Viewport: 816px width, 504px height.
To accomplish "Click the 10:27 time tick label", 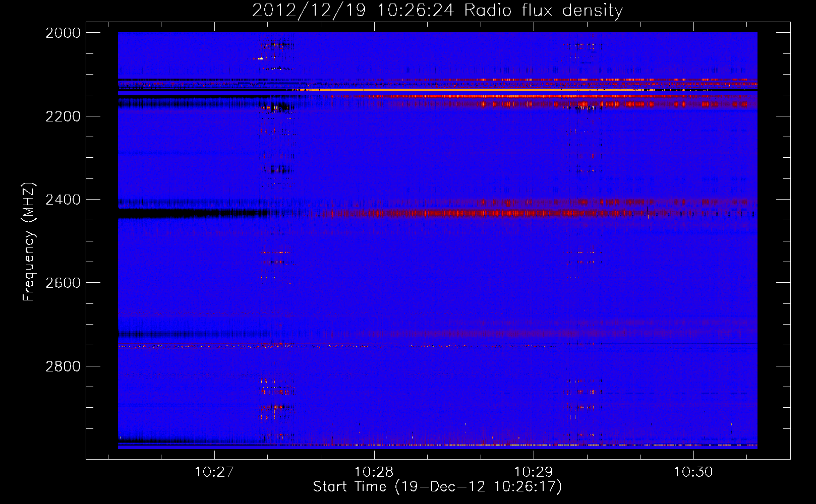I will pos(214,472).
